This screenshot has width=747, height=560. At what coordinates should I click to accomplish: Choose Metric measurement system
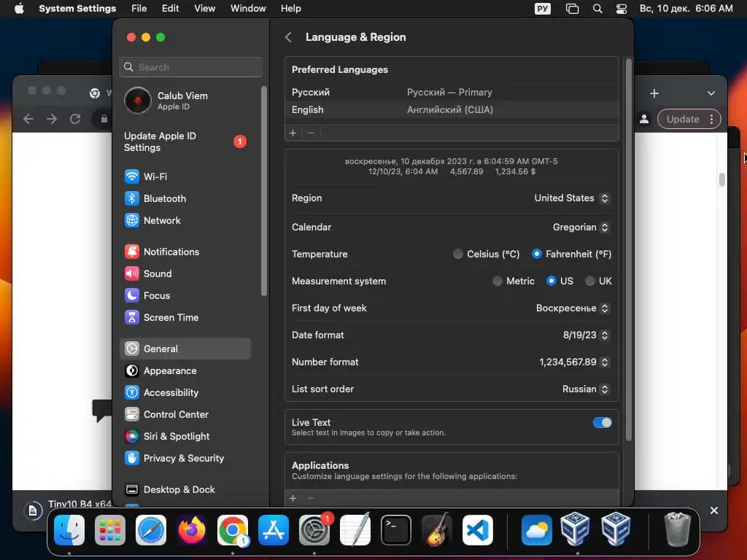[x=498, y=281]
